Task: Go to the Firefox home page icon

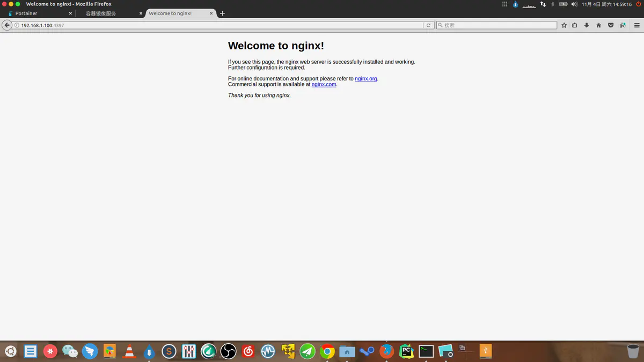Action: point(598,25)
